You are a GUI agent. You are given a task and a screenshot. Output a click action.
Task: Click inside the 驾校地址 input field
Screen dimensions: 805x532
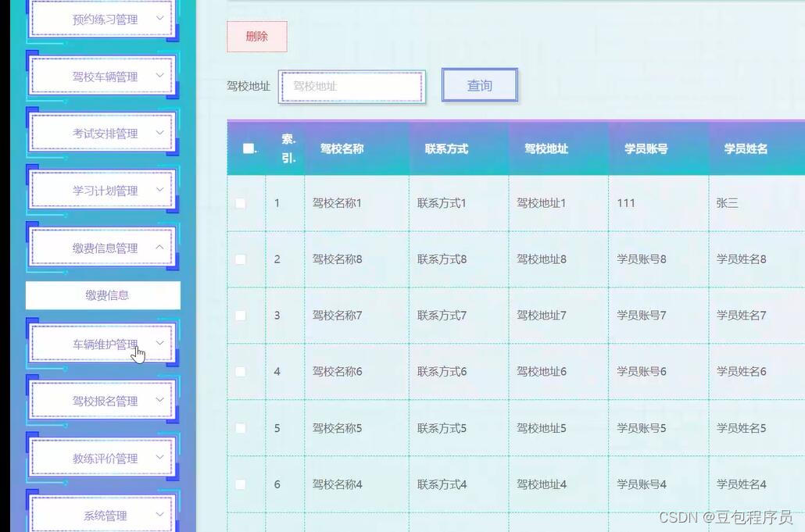coord(351,87)
